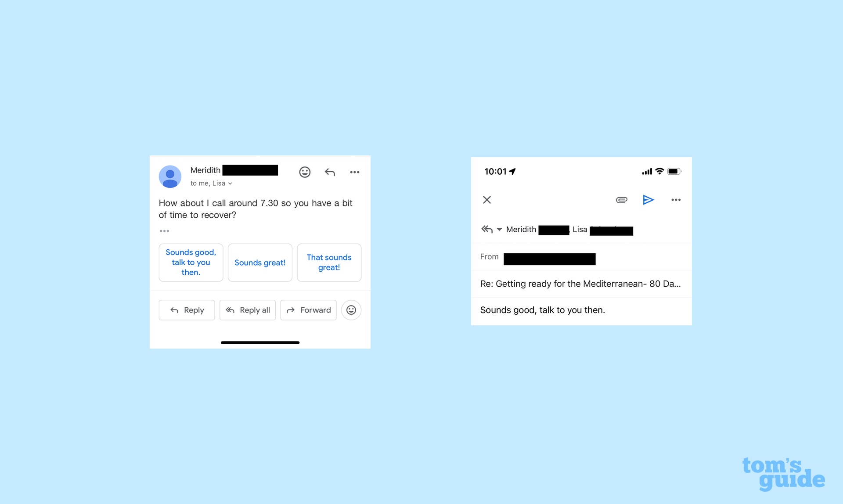Click the email subject line text area

click(581, 283)
